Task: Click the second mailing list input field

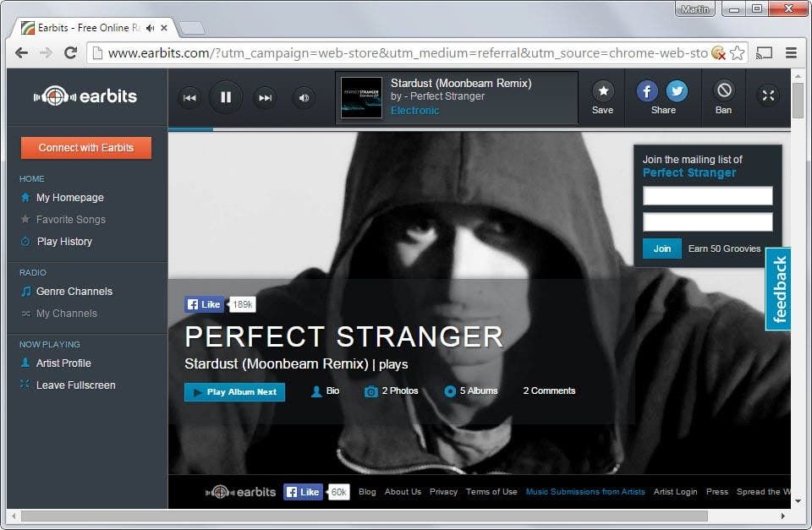Action: coord(707,221)
